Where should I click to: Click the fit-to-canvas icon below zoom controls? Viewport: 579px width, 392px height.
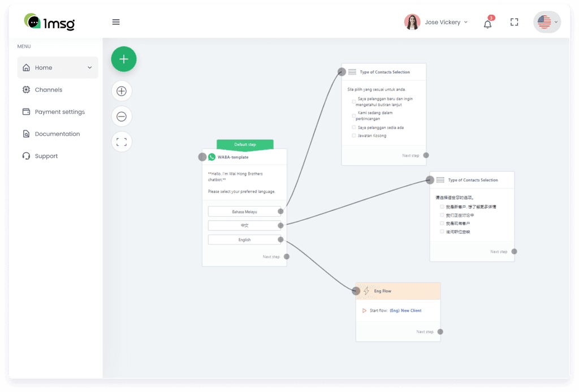122,141
